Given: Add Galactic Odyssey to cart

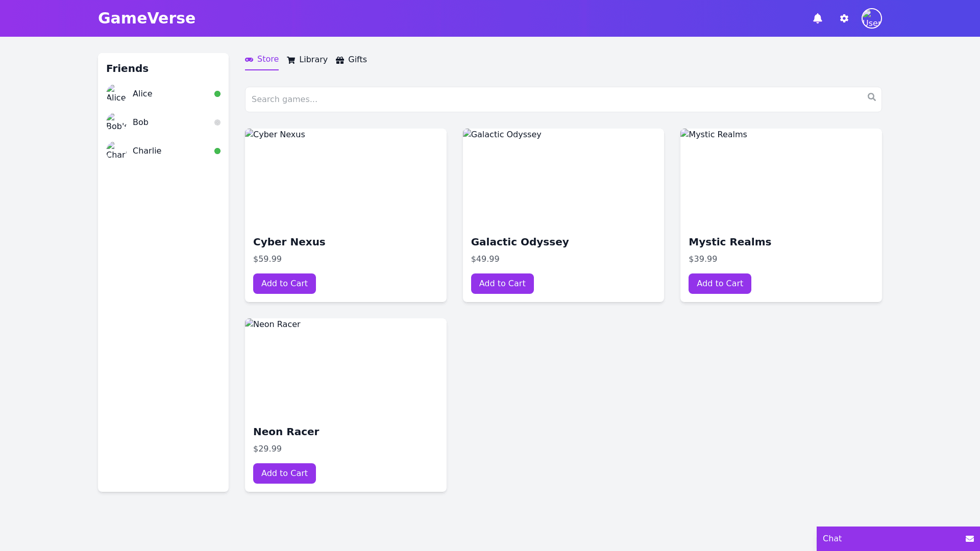Looking at the screenshot, I should pos(502,284).
